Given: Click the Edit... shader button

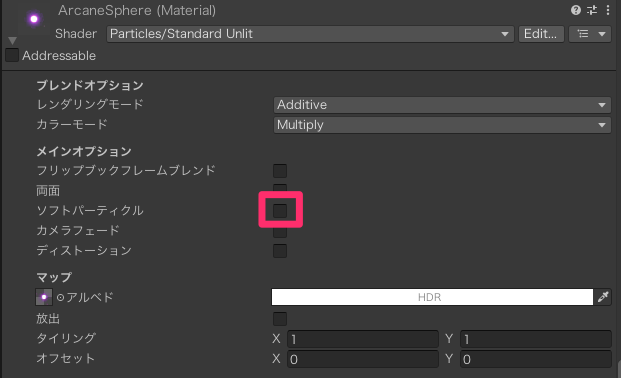Looking at the screenshot, I should [x=541, y=34].
